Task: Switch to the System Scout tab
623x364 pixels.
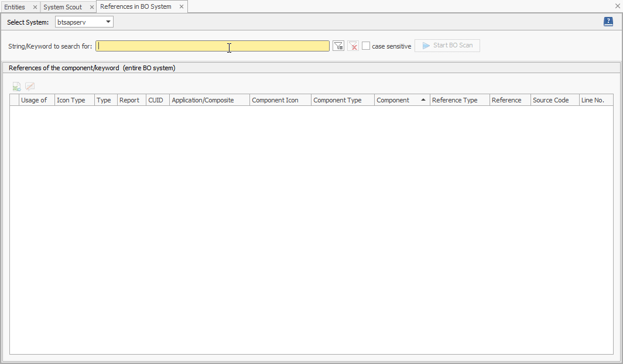Action: (61, 6)
